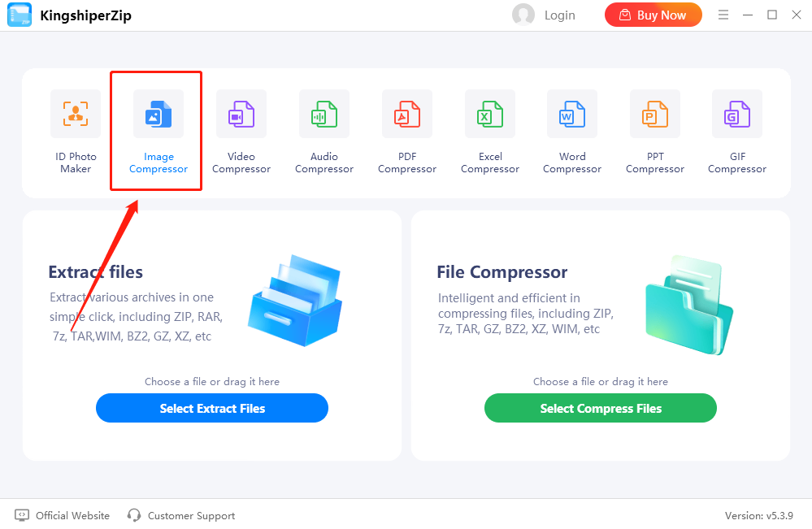Open Customer Support link
Viewport: 812px width, 529px height.
tap(181, 515)
